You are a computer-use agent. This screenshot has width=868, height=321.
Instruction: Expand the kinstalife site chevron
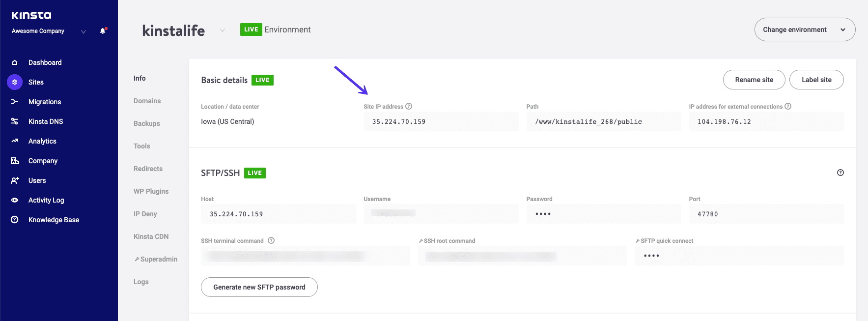[x=223, y=30]
